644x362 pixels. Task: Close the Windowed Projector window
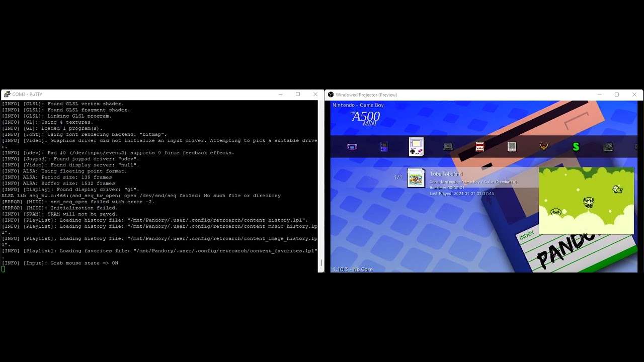634,95
